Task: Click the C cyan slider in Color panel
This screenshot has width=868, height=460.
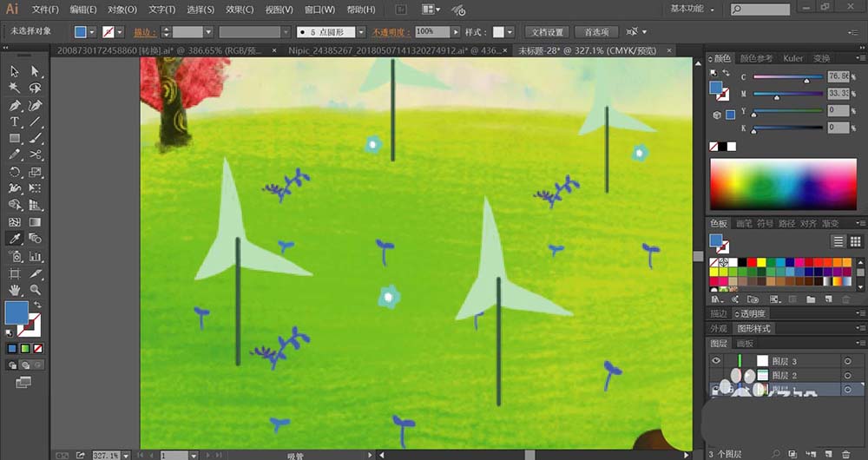Action: pyautogui.click(x=788, y=77)
